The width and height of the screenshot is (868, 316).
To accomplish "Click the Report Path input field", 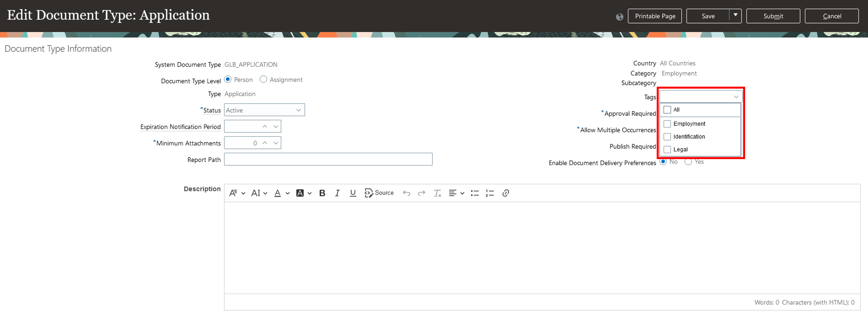I will point(328,159).
